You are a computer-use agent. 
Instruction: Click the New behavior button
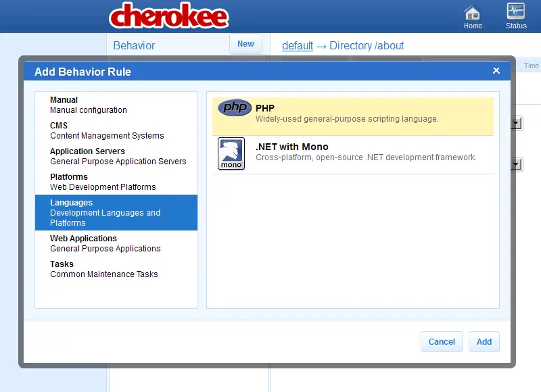click(x=245, y=44)
